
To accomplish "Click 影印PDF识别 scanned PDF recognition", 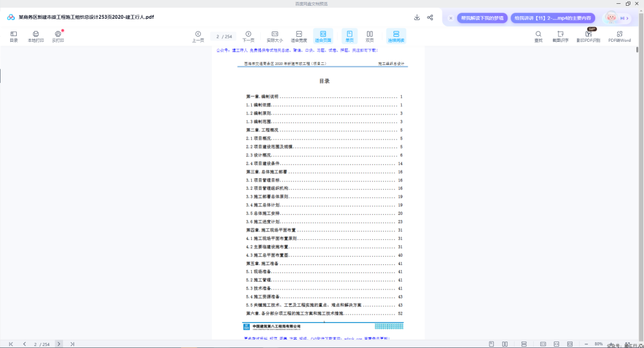I will 589,37.
